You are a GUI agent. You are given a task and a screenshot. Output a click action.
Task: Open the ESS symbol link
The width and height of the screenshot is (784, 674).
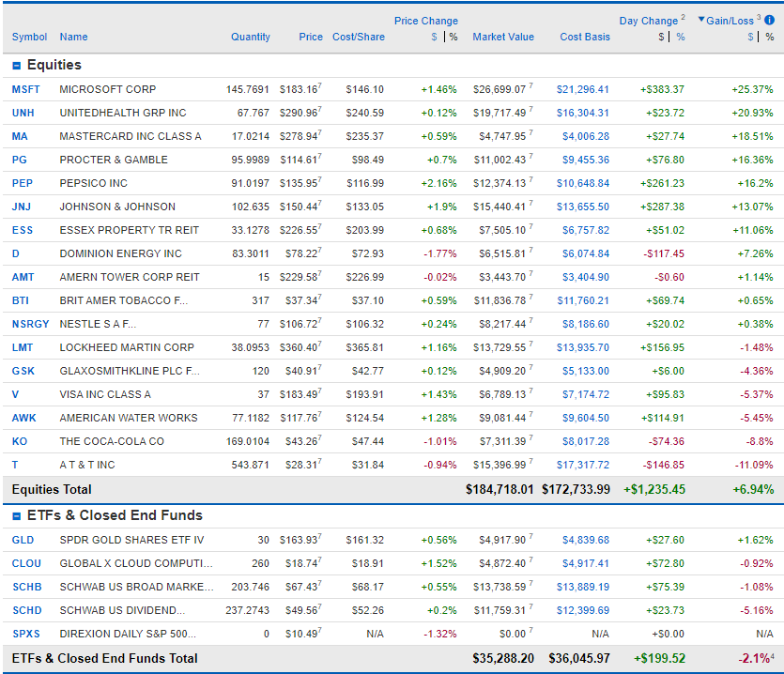click(x=22, y=231)
